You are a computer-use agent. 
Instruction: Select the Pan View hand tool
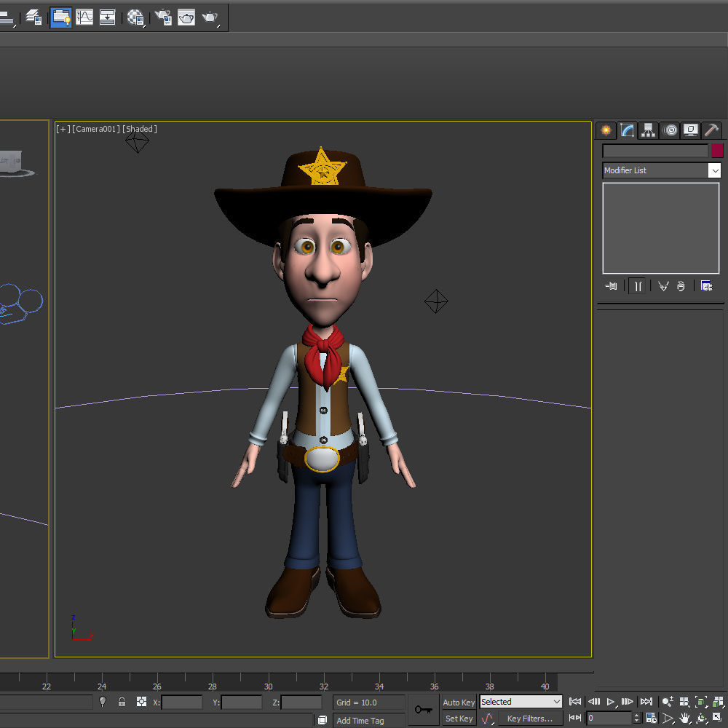point(684,719)
